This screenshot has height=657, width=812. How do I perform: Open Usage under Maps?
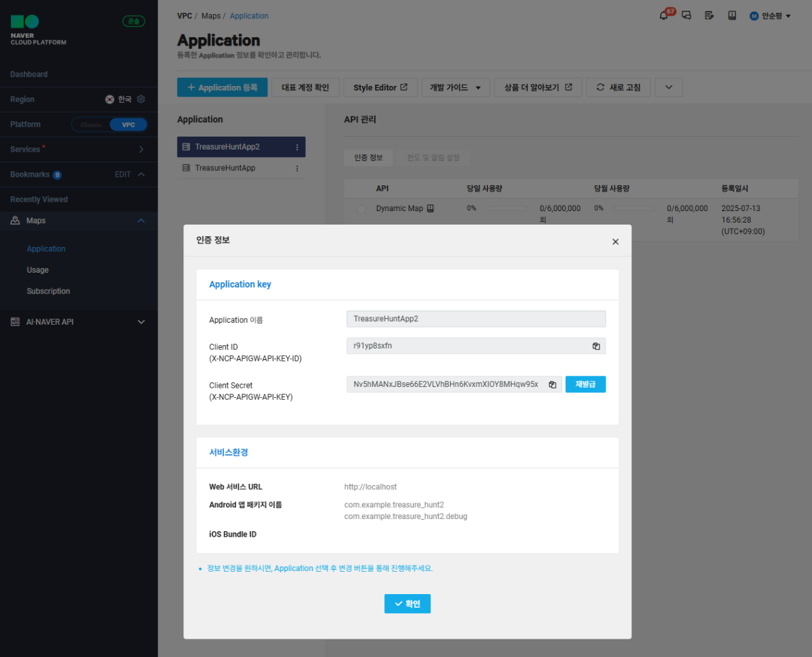pos(38,270)
